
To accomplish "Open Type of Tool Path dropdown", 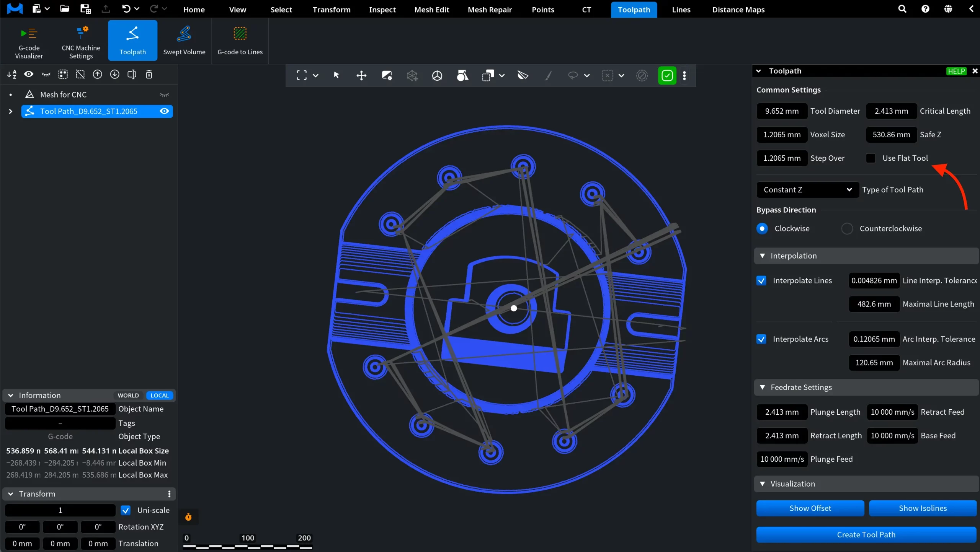I will coord(808,190).
